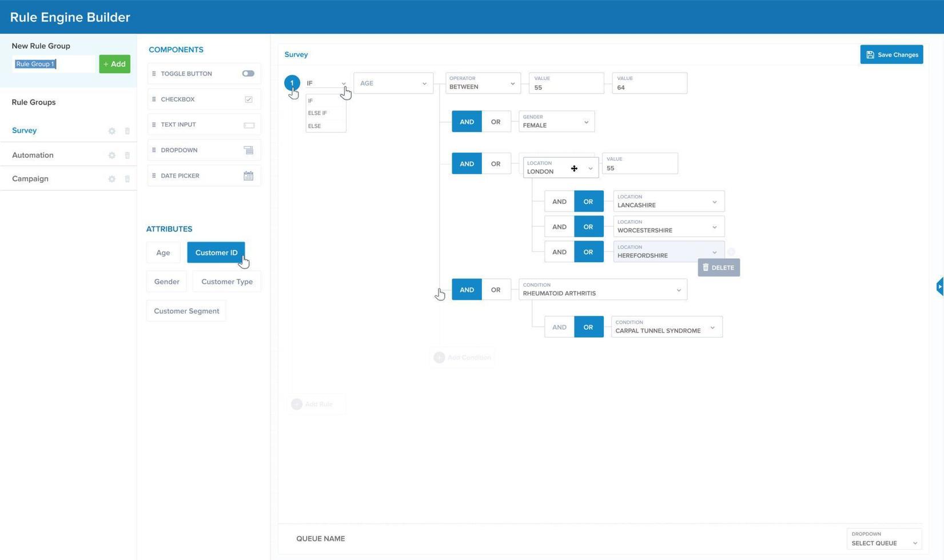Click the trash icon beside Automation group
944x560 pixels.
[x=128, y=155]
